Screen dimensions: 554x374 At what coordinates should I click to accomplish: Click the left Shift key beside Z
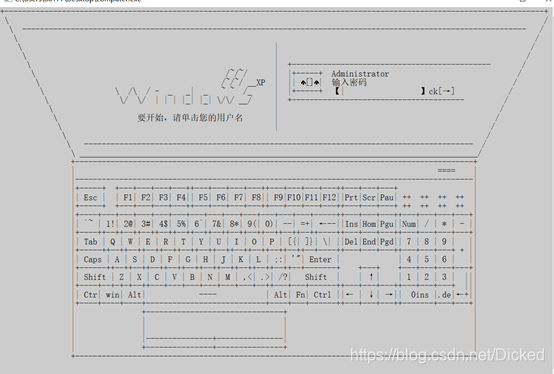click(95, 277)
